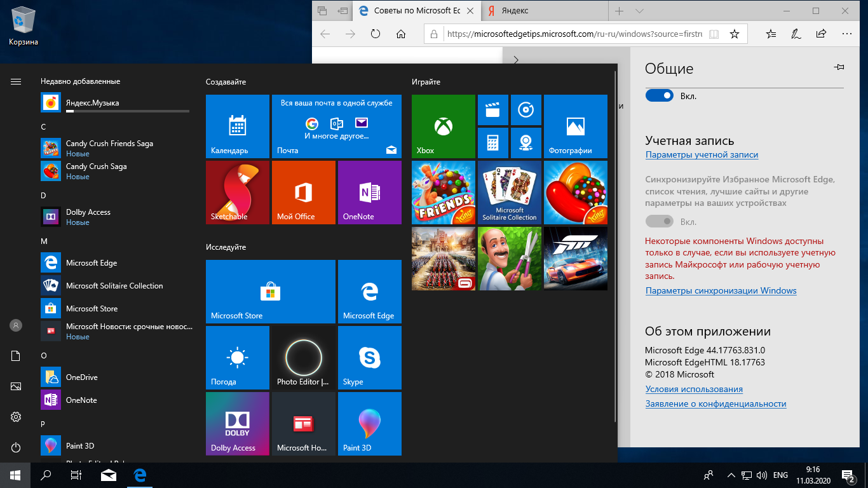
Task: Open Documents folder in Start sidebar
Action: pos(16,356)
